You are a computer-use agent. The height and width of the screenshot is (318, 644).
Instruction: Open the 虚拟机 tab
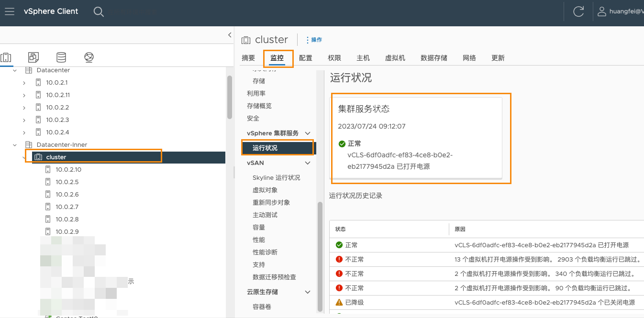coord(395,58)
